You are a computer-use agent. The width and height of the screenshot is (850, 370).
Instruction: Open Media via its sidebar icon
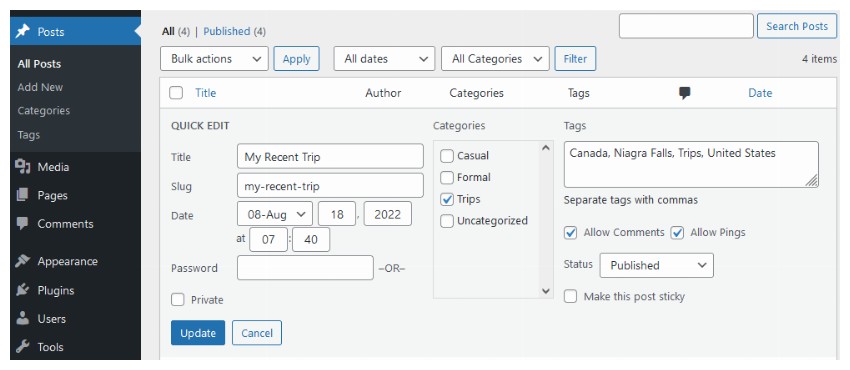(22, 167)
